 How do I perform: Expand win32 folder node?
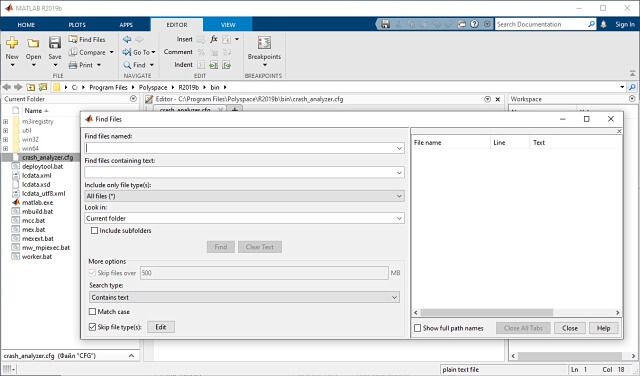pyautogui.click(x=5, y=139)
